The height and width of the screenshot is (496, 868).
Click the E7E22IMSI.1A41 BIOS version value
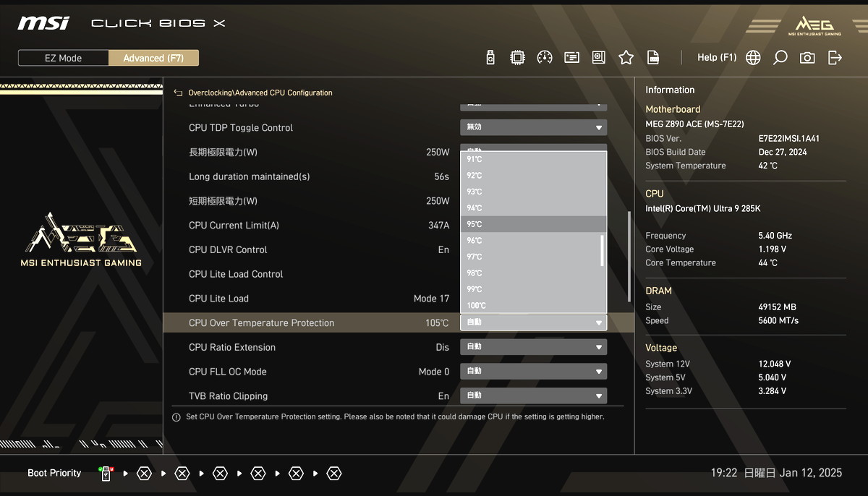[x=789, y=138]
